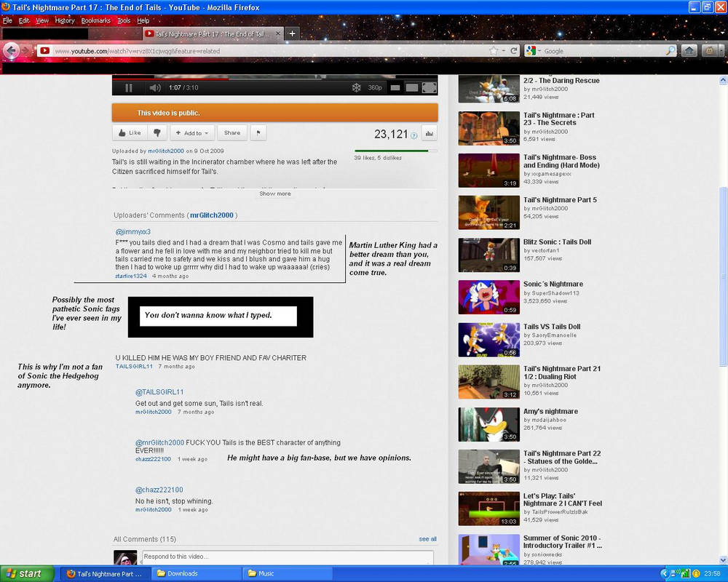This screenshot has height=582, width=728.
Task: Expand hidden system tray icons arrow
Action: tap(665, 574)
